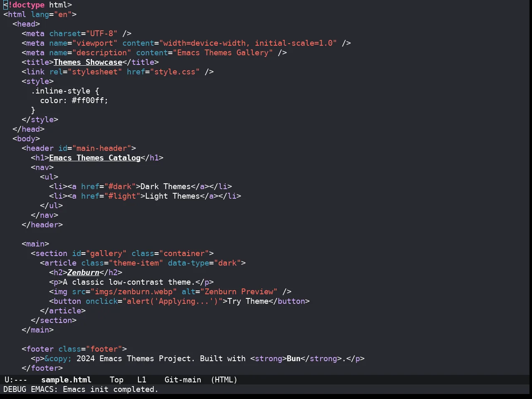Click the echo area message 'Emacs init completed.'
532x399 pixels.
click(111, 389)
